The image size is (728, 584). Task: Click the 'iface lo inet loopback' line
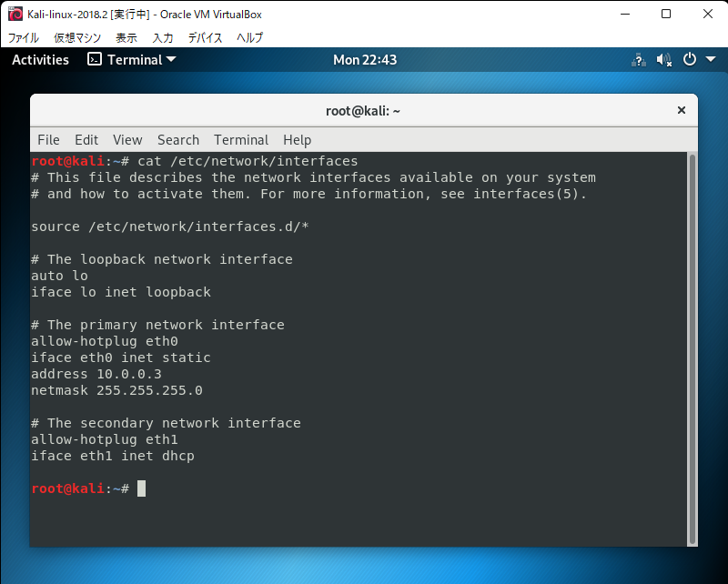coord(121,292)
